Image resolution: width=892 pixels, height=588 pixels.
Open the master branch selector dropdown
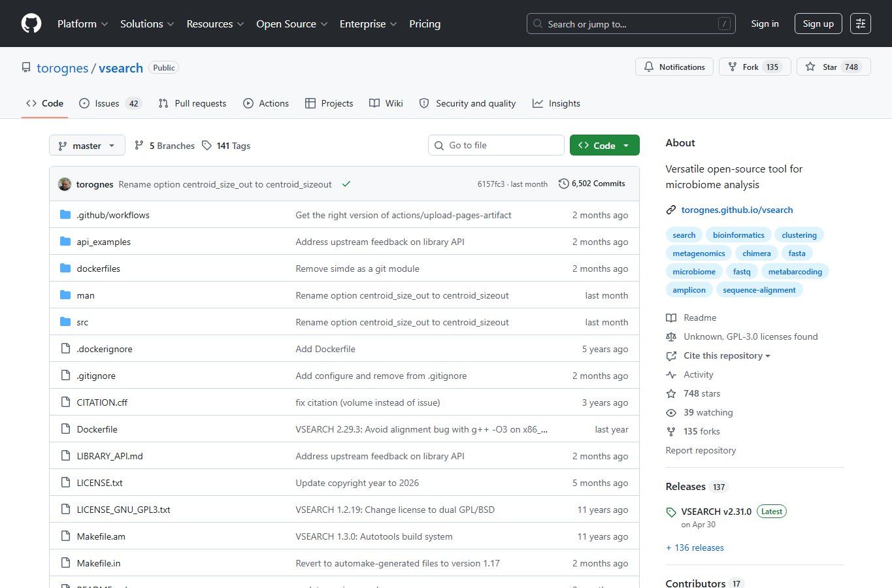(x=87, y=146)
